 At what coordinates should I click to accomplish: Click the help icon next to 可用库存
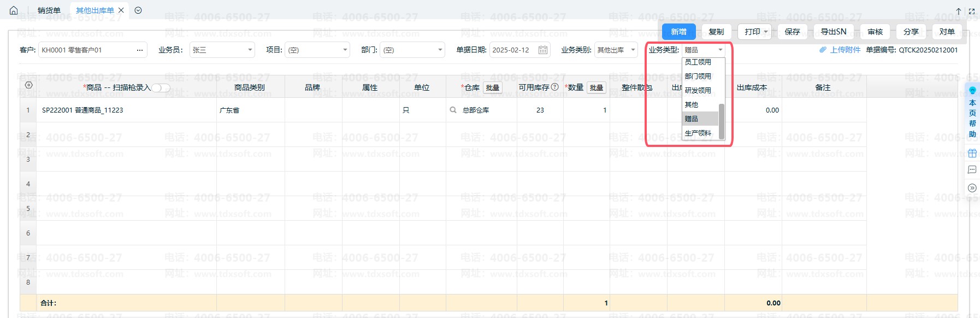(x=555, y=87)
